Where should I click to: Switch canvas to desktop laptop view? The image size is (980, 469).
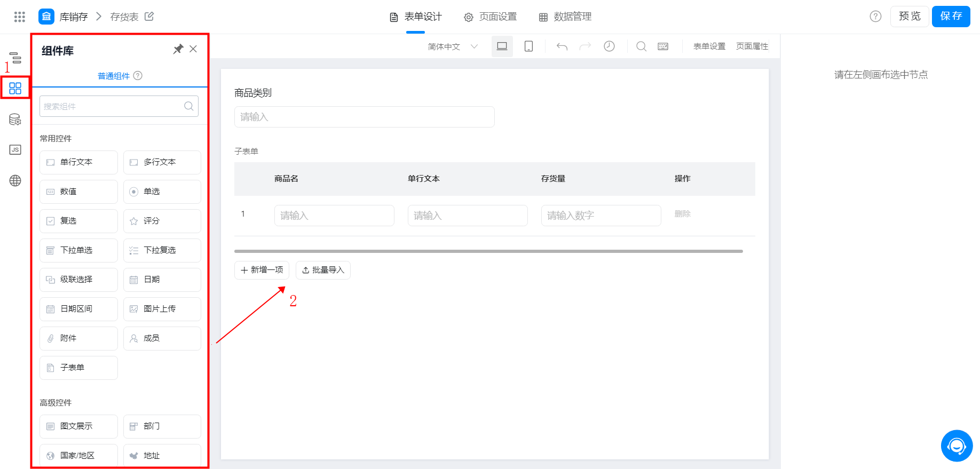[x=502, y=46]
